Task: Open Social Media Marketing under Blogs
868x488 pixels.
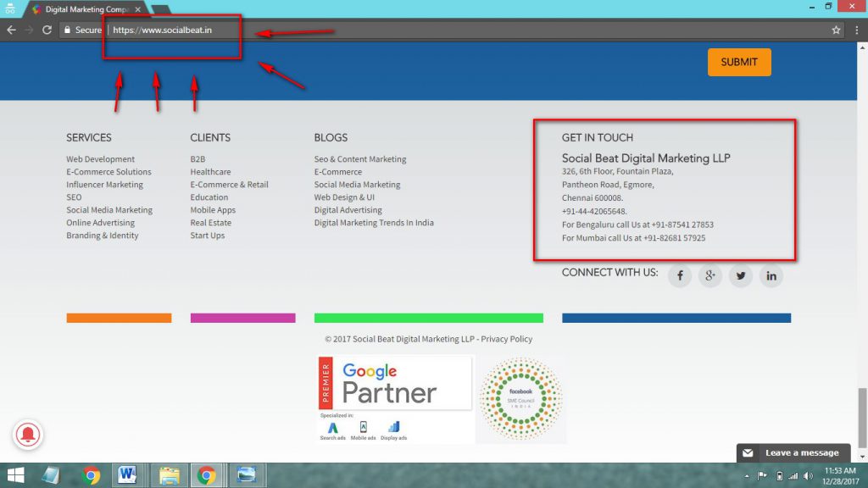Action: click(x=357, y=184)
